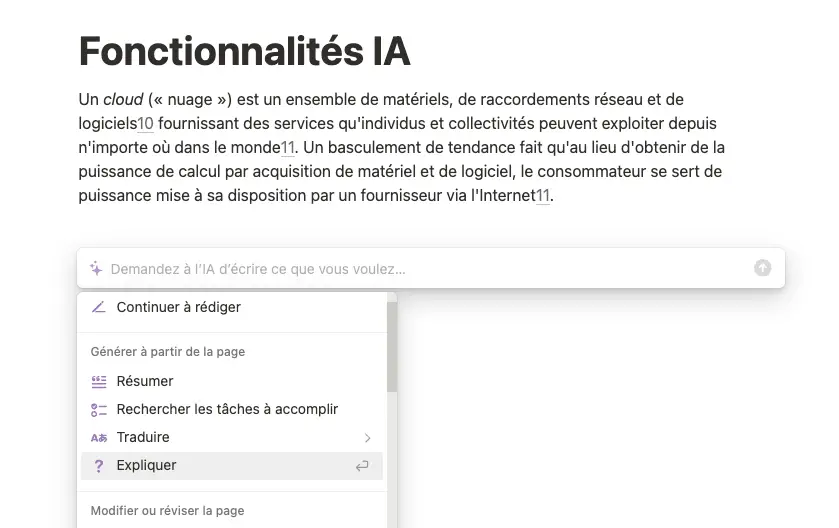Image resolution: width=839 pixels, height=528 pixels.
Task: Choose the Résumer option
Action: tap(232, 381)
